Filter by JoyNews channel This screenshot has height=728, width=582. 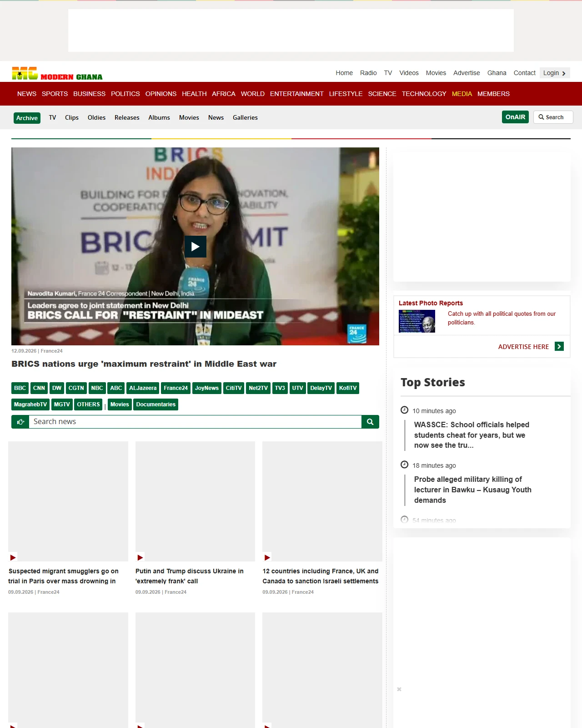[x=207, y=388]
